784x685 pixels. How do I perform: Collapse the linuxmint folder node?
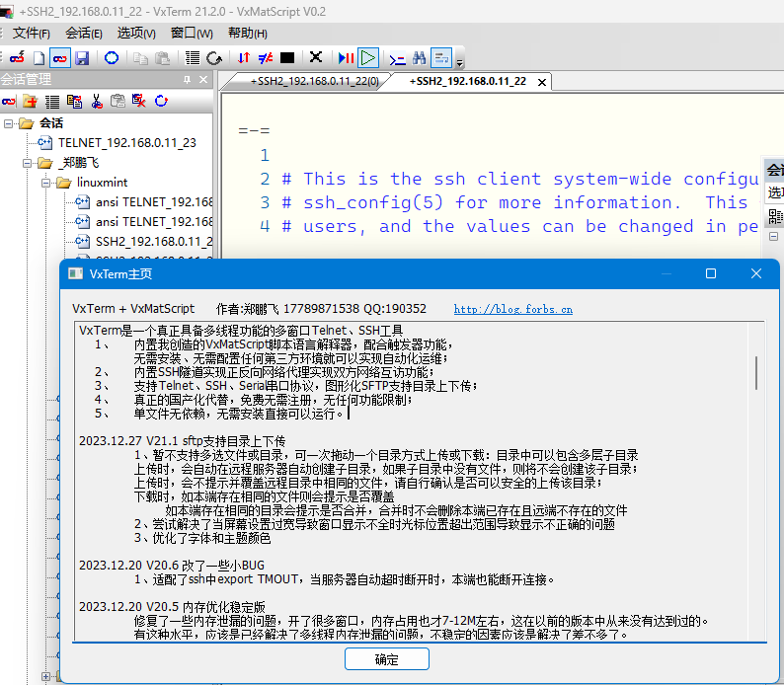pyautogui.click(x=46, y=183)
